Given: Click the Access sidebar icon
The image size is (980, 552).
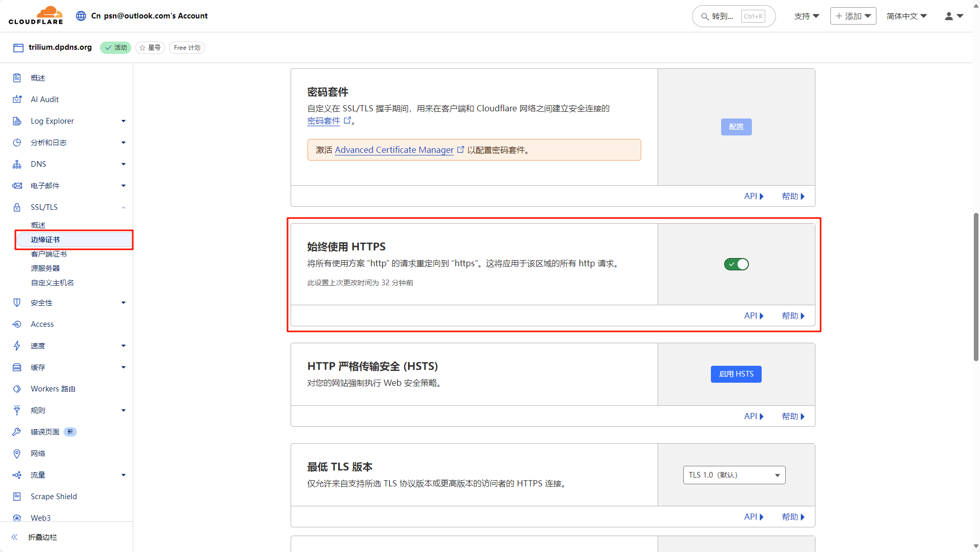Looking at the screenshot, I should [x=17, y=324].
